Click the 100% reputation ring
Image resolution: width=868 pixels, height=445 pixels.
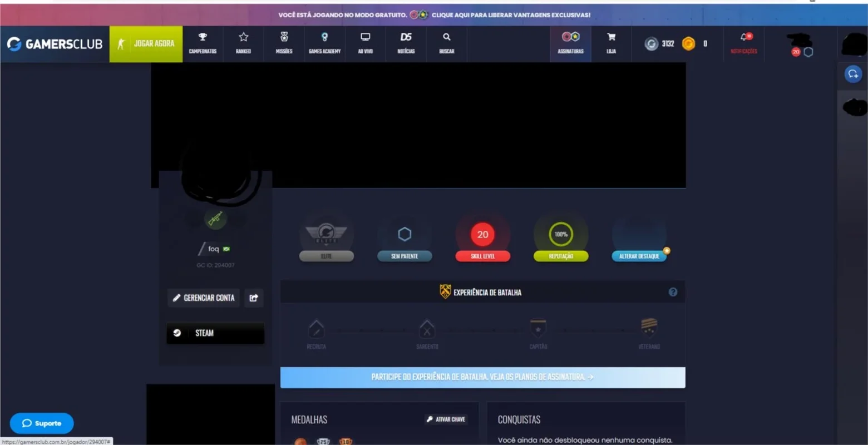pyautogui.click(x=561, y=234)
